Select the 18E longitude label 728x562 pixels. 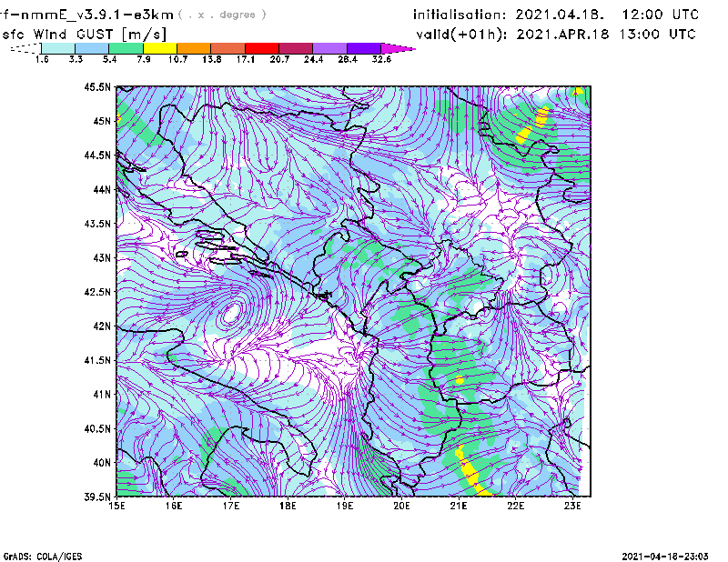point(288,506)
